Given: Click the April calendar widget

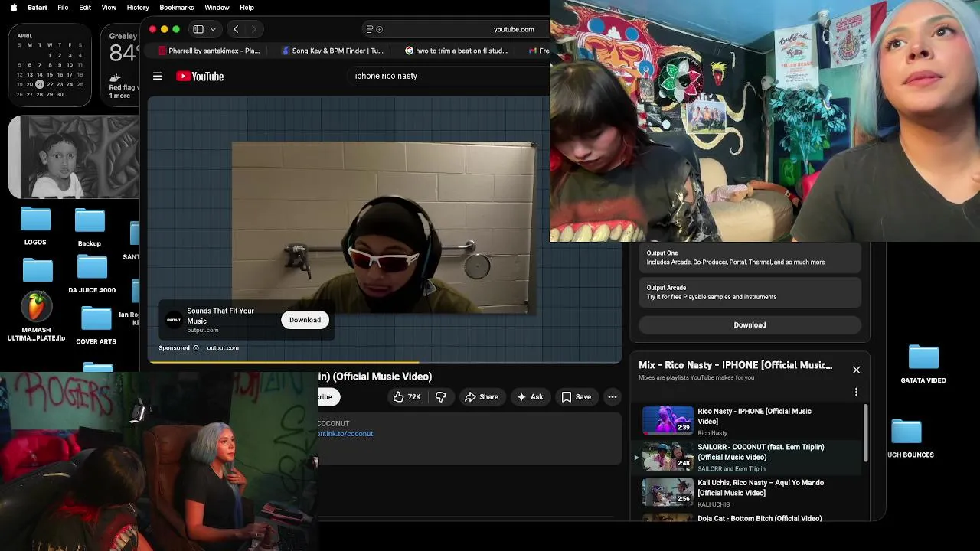Looking at the screenshot, I should (x=50, y=65).
